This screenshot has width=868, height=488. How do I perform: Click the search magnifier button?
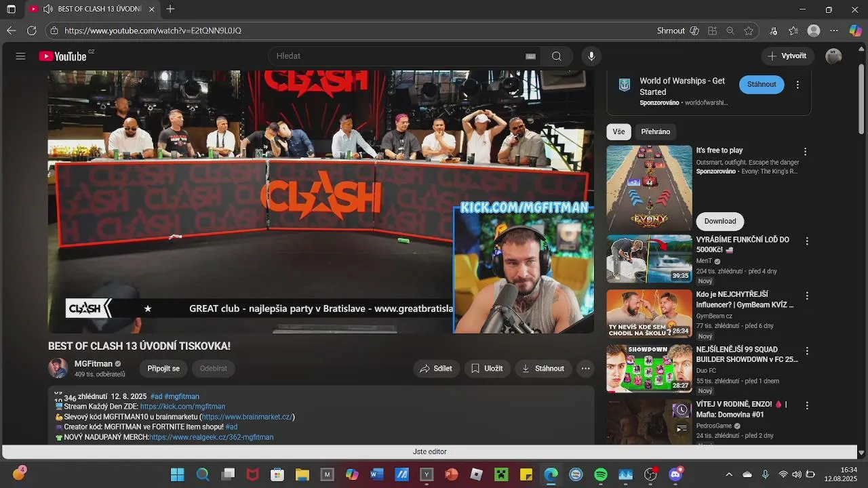(x=557, y=56)
